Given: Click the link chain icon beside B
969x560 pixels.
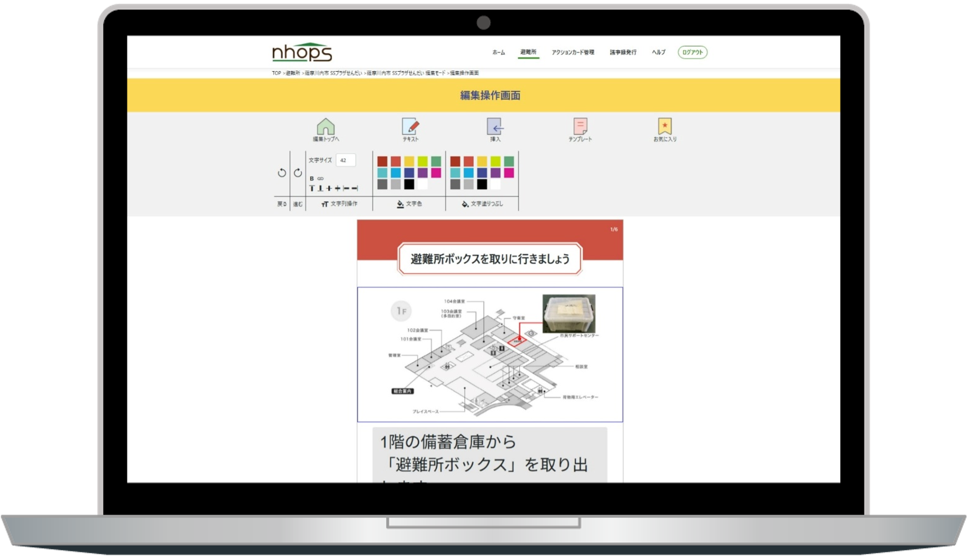Looking at the screenshot, I should click(x=320, y=179).
